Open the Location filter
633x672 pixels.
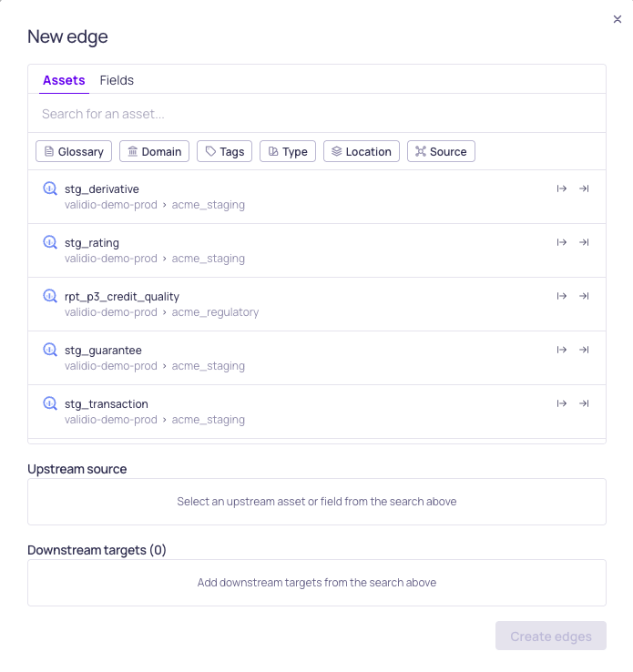pos(362,151)
